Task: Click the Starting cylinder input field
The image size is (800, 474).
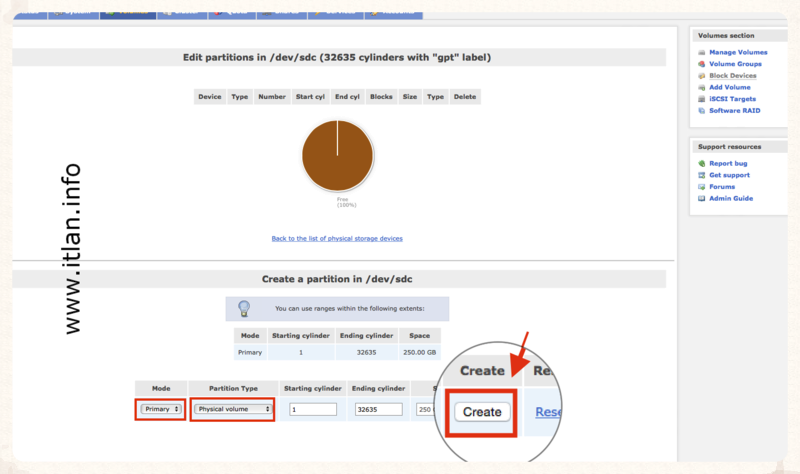Action: pos(312,409)
